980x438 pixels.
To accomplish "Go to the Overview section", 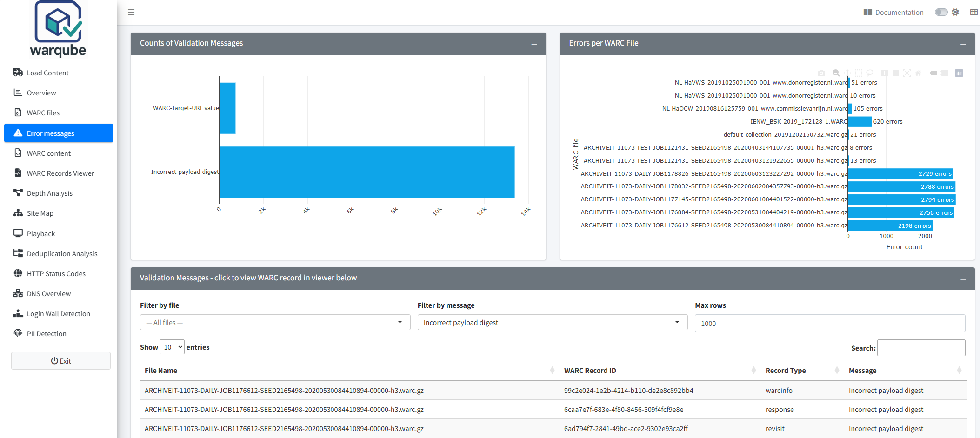I will [59, 93].
